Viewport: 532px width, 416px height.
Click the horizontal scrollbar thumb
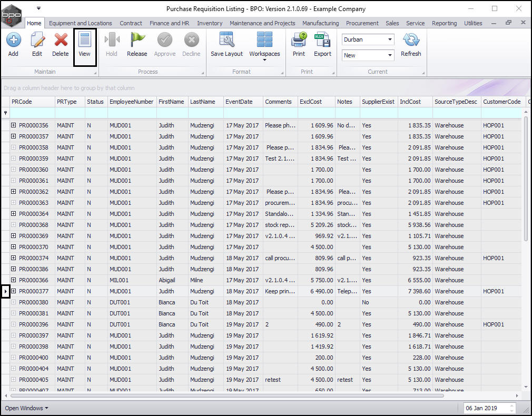227,395
